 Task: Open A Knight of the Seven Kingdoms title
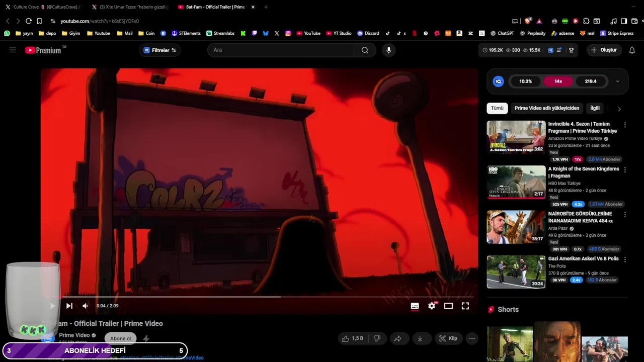(x=584, y=172)
